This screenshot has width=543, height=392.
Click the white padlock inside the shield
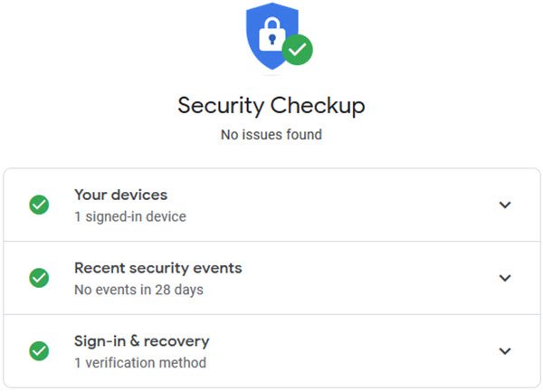[x=270, y=33]
